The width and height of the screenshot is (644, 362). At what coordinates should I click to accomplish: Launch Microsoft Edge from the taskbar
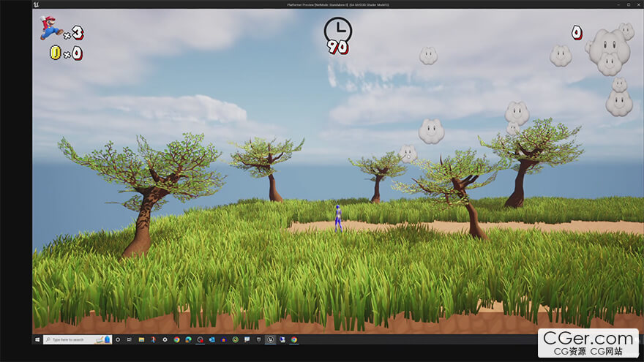tap(189, 340)
